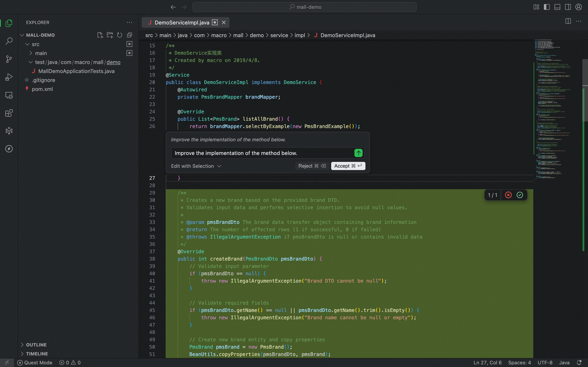Click the New File icon in Explorer

click(100, 35)
